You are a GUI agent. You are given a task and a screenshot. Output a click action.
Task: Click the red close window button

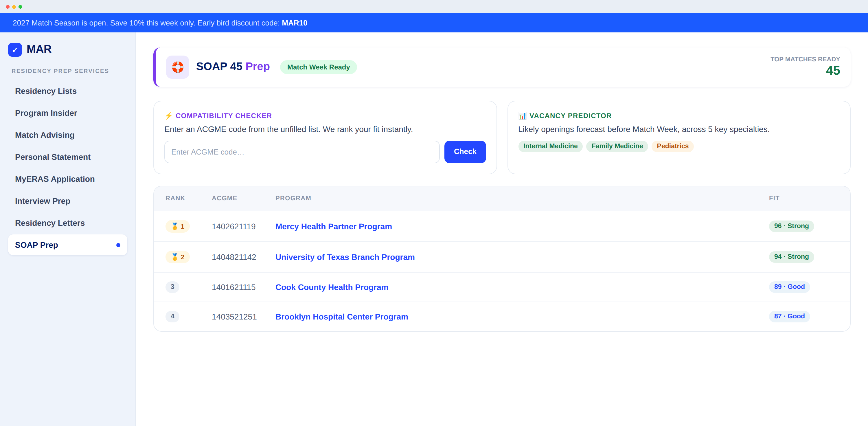tap(8, 7)
